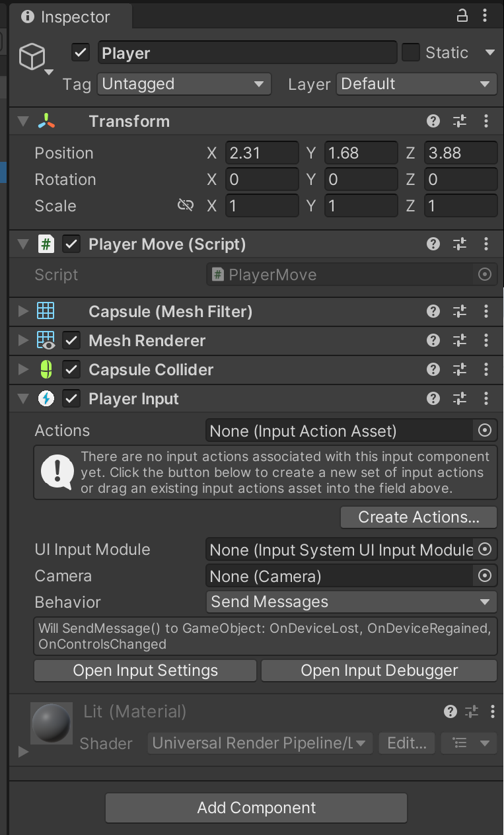Disable the Mesh Renderer component checkbox
This screenshot has width=504, height=835.
(x=71, y=340)
